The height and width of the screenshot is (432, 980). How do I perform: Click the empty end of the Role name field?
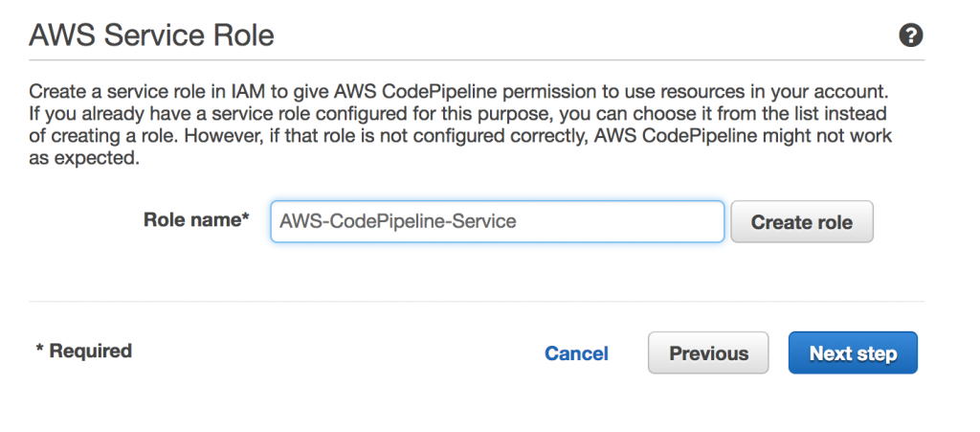point(651,221)
